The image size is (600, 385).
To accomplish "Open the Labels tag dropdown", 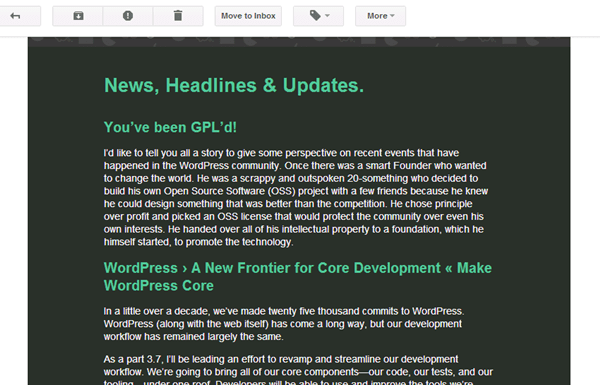I will 318,16.
